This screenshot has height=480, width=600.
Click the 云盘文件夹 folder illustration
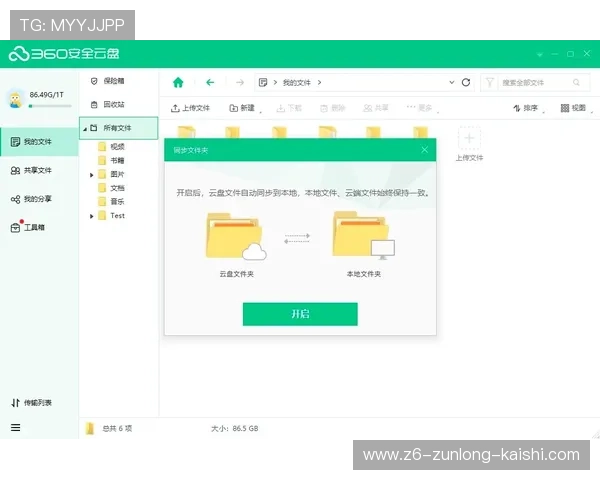pos(236,237)
